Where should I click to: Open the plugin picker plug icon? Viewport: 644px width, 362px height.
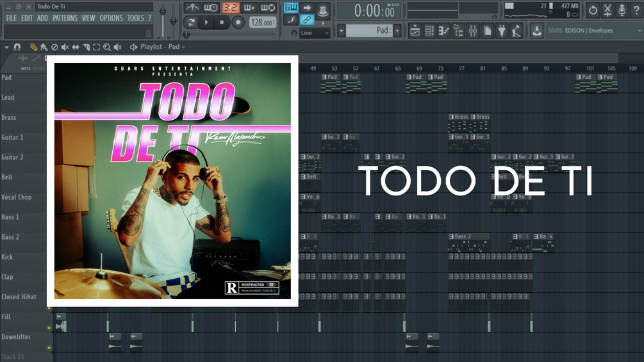click(x=502, y=31)
